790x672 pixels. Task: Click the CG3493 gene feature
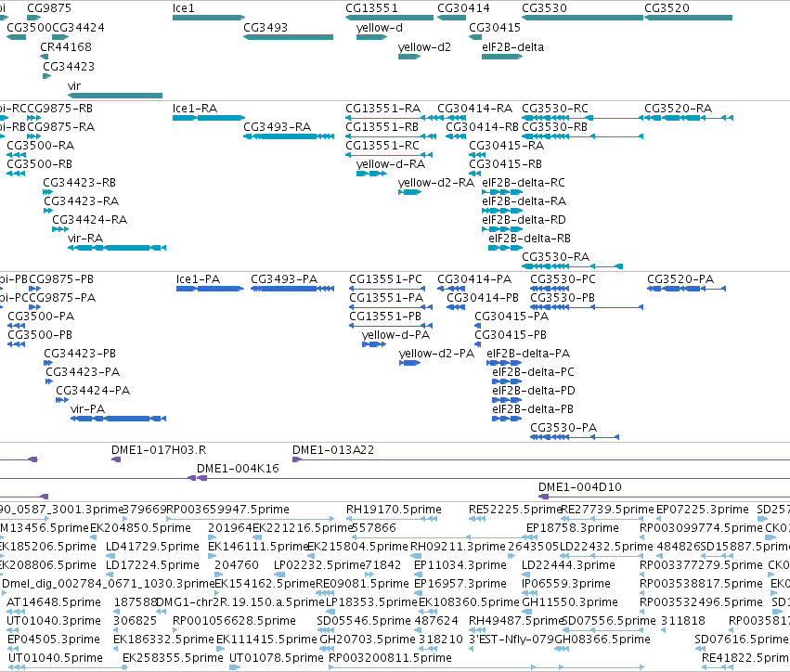(x=288, y=37)
